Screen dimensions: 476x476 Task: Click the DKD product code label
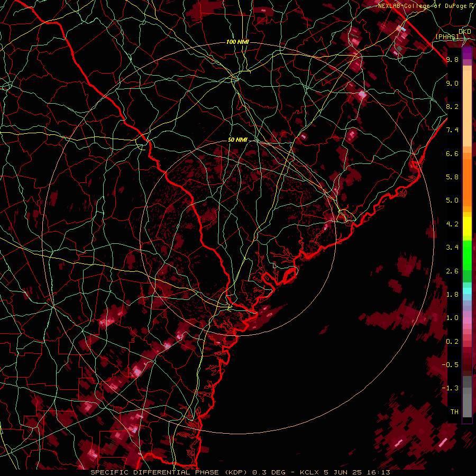(x=465, y=32)
